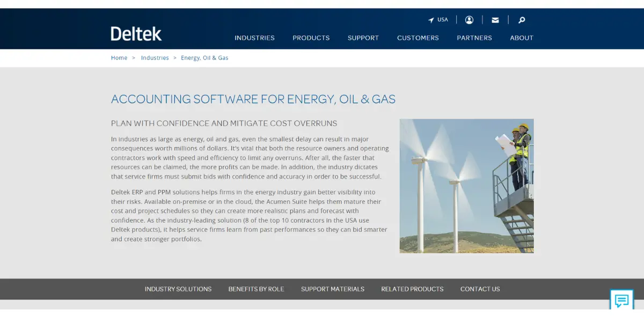Click the wind turbine image
Screen dimensions: 644x322
(466, 186)
